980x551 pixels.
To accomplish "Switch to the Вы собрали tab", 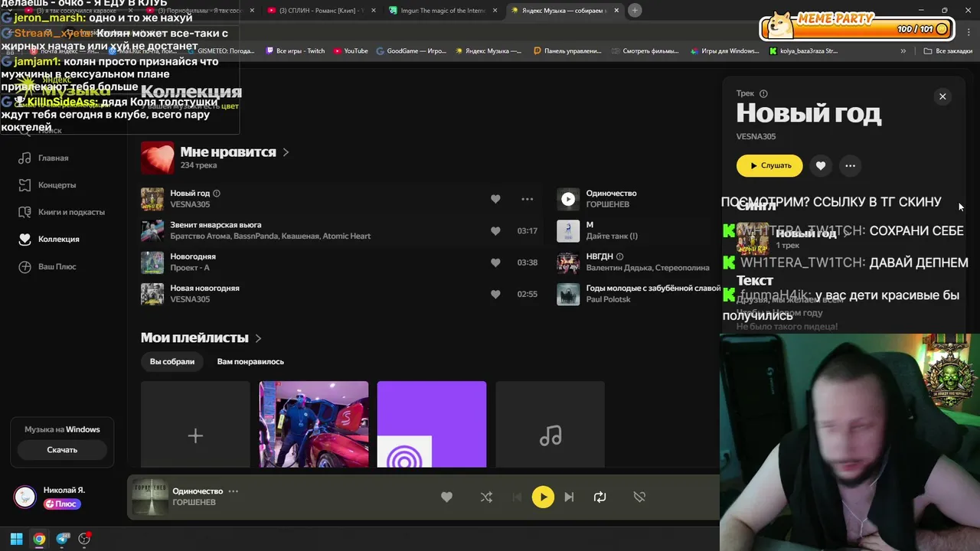I will point(172,361).
